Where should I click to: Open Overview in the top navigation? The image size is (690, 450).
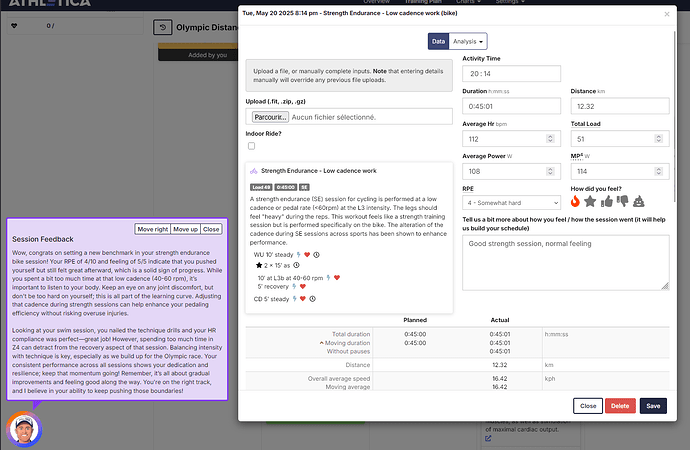pyautogui.click(x=377, y=2)
